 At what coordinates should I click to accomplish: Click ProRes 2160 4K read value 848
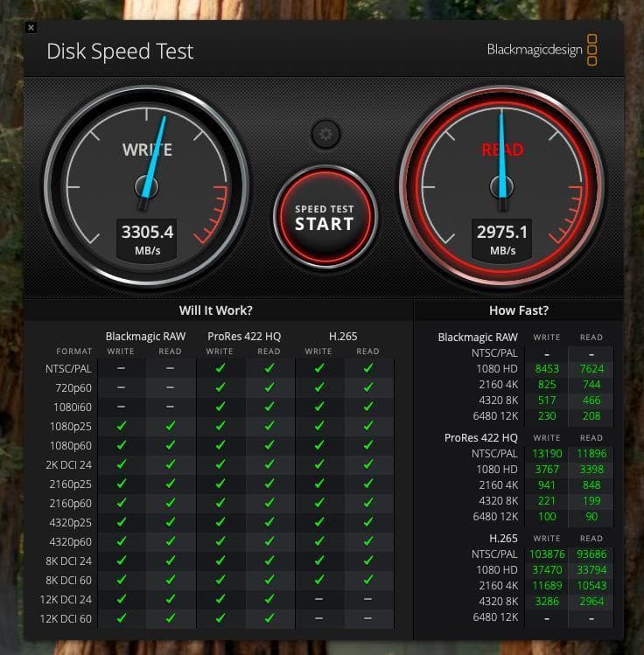(591, 485)
